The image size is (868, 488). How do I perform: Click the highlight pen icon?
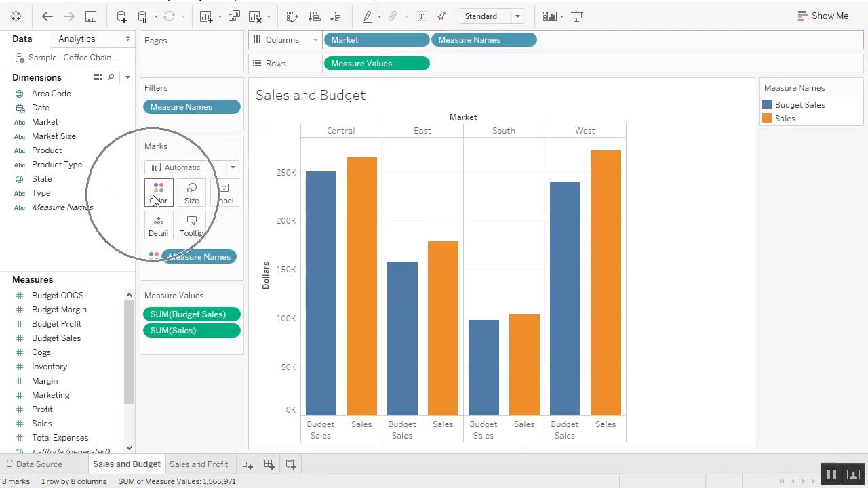[368, 16]
